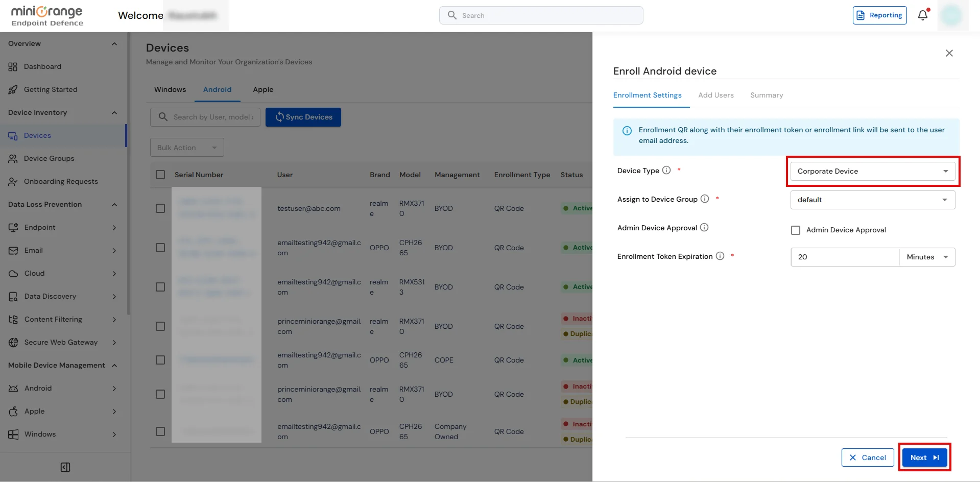Open the Bulk Action dropdown

[187, 148]
